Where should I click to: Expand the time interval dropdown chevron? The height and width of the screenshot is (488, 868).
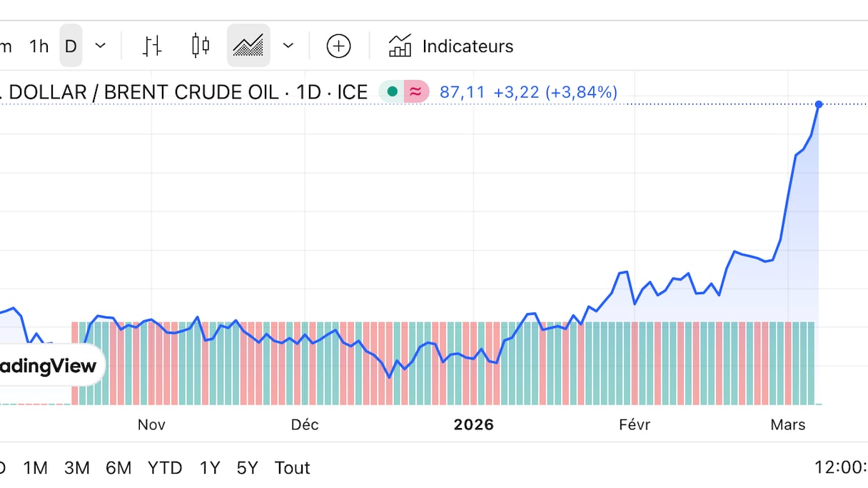coord(101,46)
